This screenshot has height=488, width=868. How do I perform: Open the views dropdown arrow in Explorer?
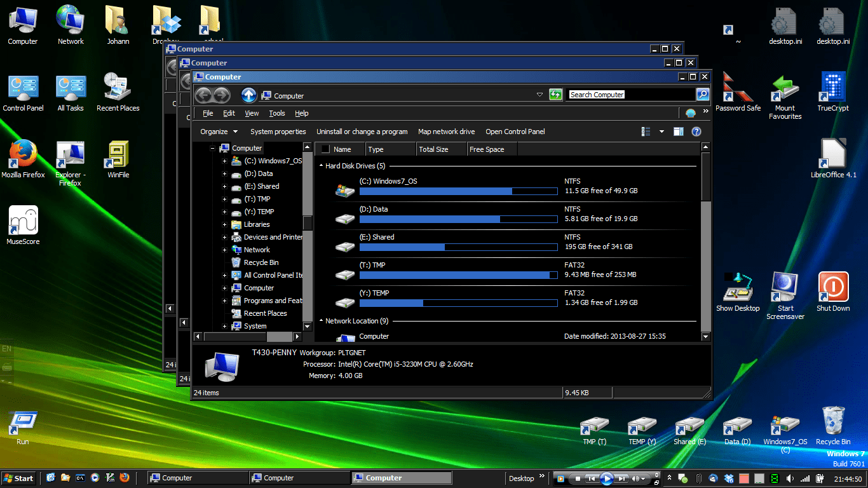point(661,132)
